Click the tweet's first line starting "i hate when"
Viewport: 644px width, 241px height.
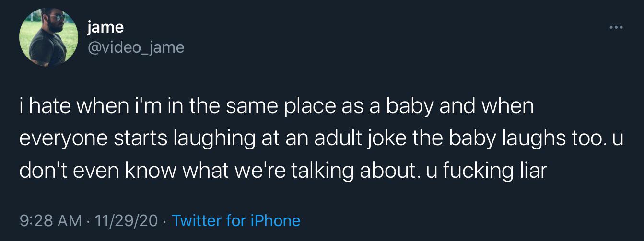point(276,106)
